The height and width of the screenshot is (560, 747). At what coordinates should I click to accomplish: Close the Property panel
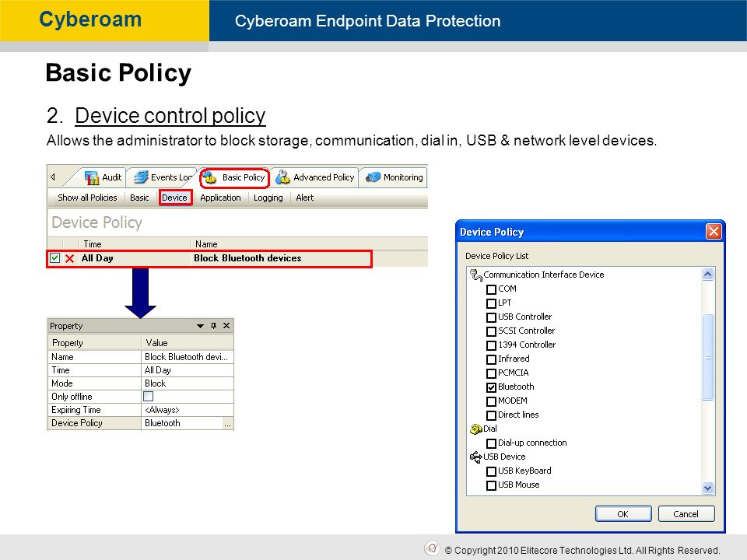point(226,326)
